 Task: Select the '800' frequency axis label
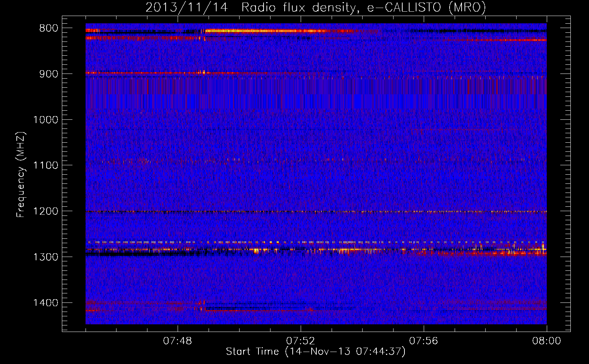click(48, 28)
